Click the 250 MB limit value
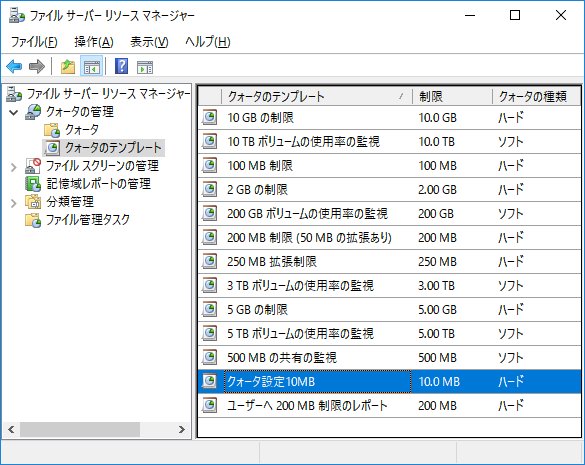Image resolution: width=585 pixels, height=465 pixels. coord(437,261)
